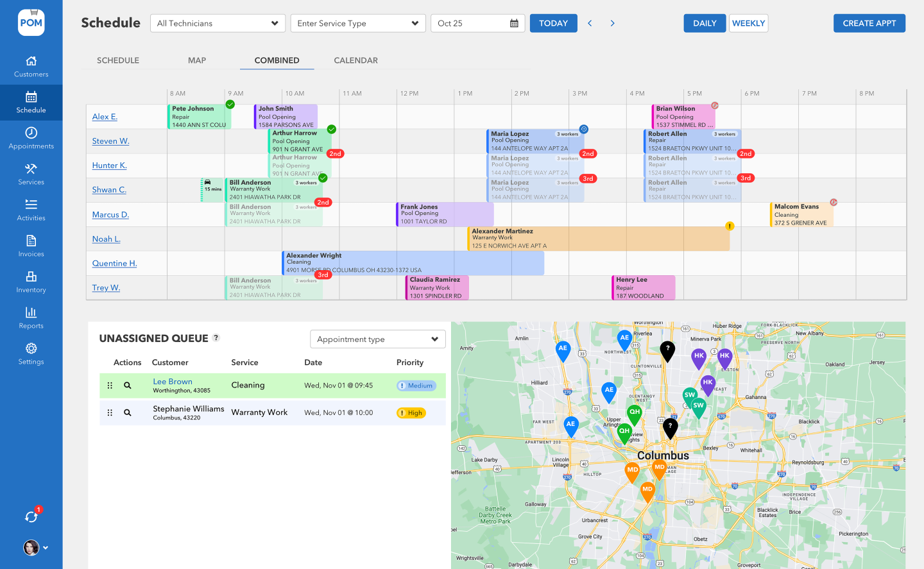The width and height of the screenshot is (924, 569).
Task: Open the Customers section from the sidebar
Action: [x=31, y=67]
